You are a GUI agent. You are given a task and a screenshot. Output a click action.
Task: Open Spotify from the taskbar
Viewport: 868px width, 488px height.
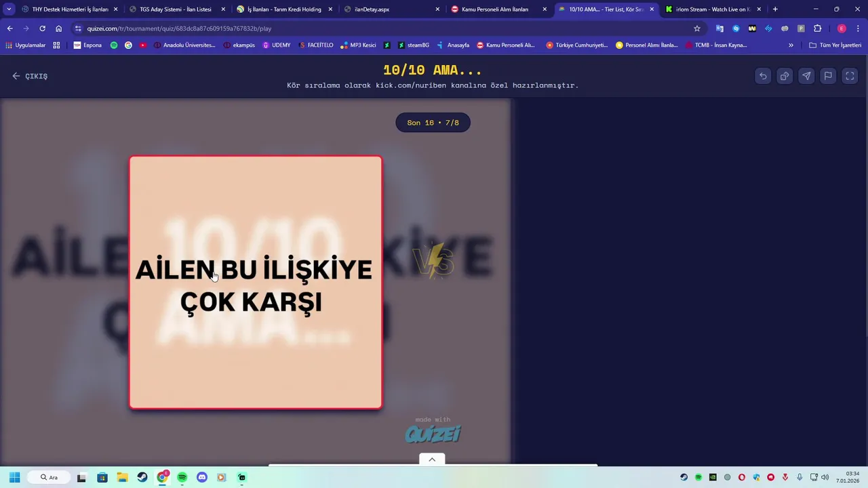pos(182,477)
